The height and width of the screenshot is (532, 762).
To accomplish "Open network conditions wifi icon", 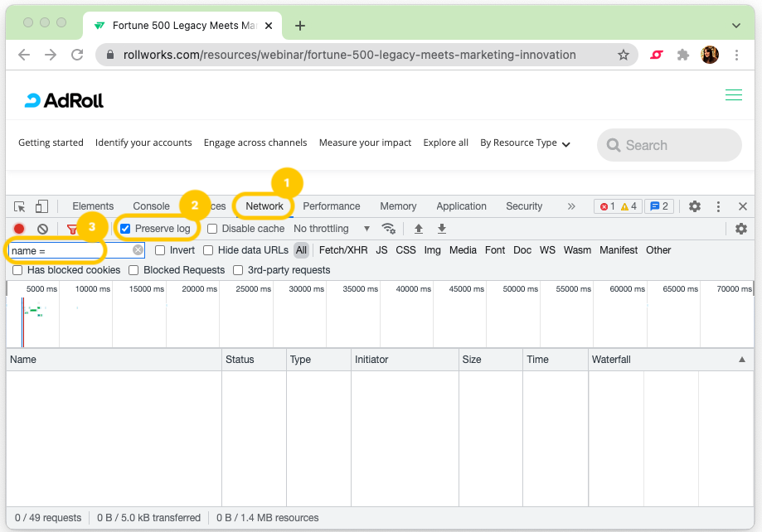I will (388, 229).
